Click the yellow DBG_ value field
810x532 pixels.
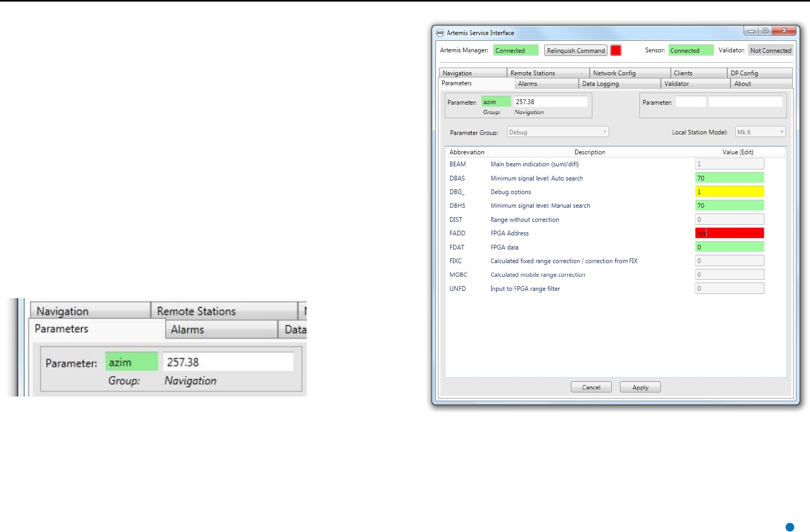[x=729, y=191]
